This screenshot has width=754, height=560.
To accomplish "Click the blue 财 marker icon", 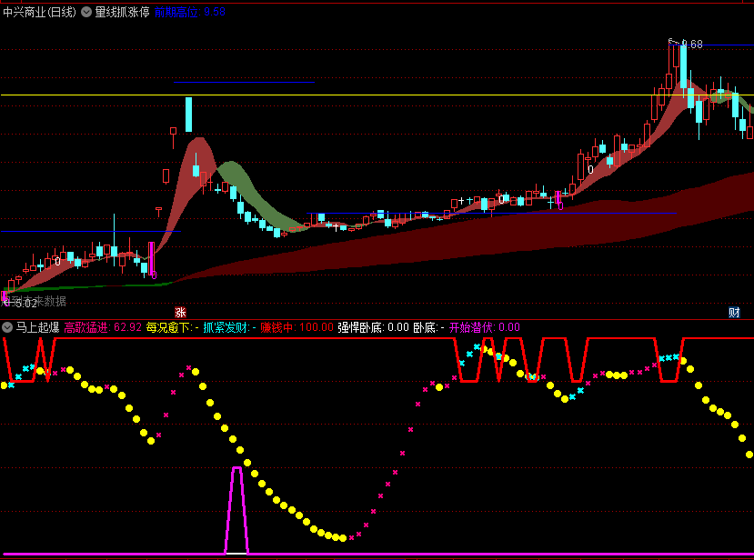I will pos(734,313).
